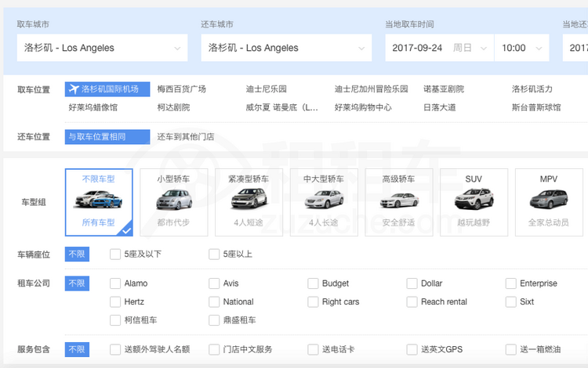Check the 5座及以下 seat option
Image resolution: width=588 pixels, height=368 pixels.
tap(115, 254)
